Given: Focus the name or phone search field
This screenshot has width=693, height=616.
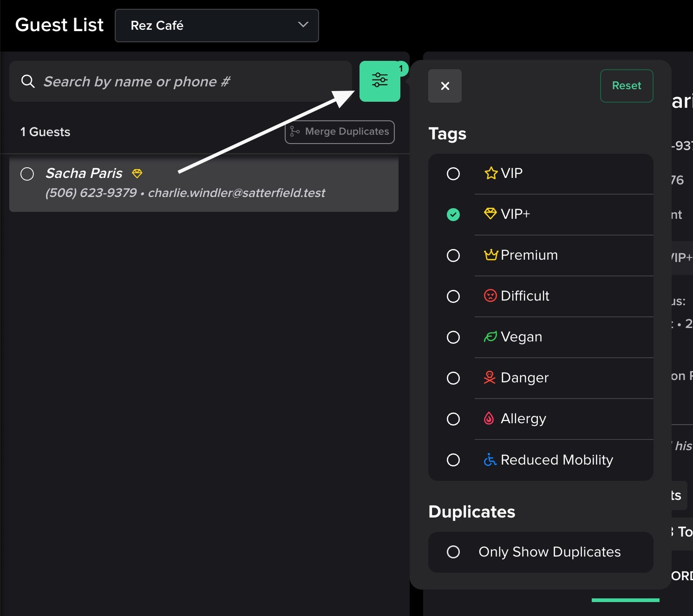Looking at the screenshot, I should click(x=186, y=82).
